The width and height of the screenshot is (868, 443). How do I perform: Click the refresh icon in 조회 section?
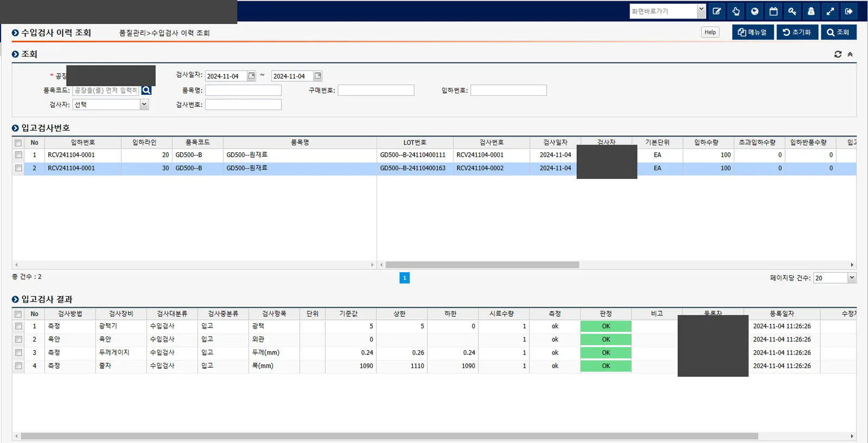[838, 54]
